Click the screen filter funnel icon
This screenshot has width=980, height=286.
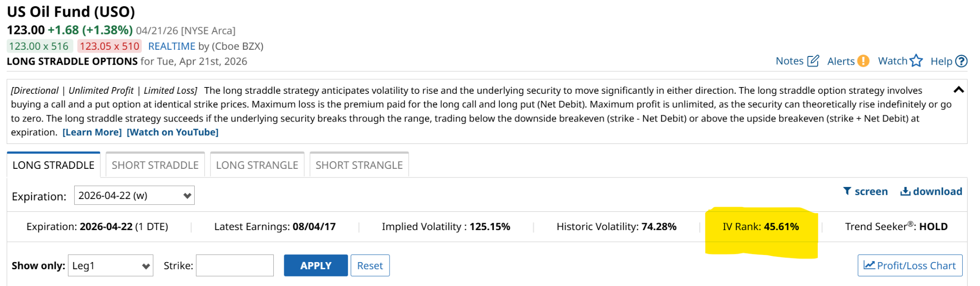[847, 191]
